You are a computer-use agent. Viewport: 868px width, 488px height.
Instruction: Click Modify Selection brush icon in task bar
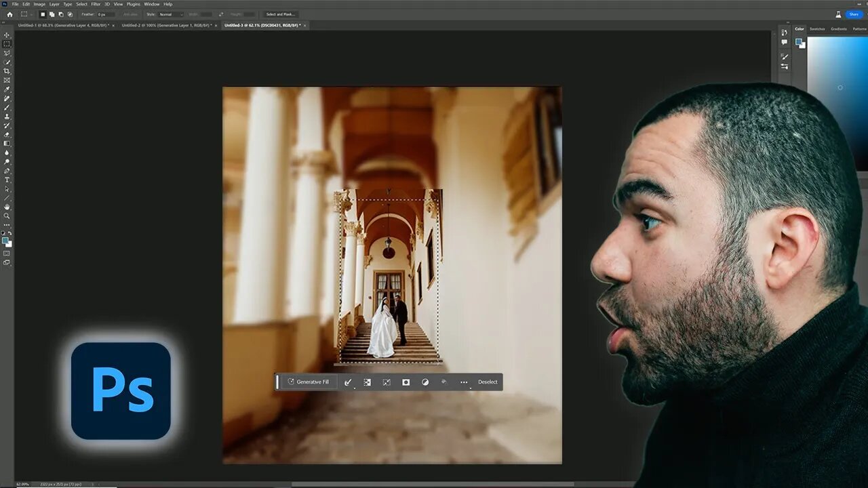click(x=348, y=382)
